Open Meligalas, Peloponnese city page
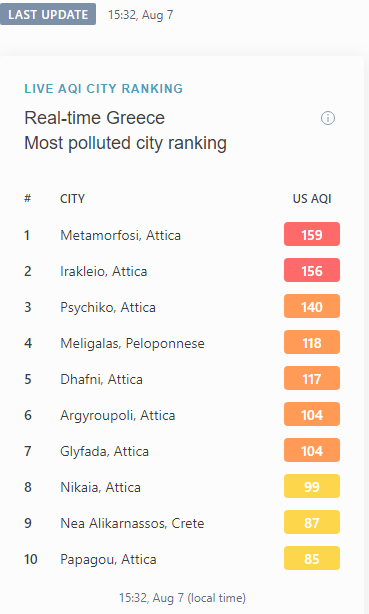369x614 pixels. pos(132,343)
